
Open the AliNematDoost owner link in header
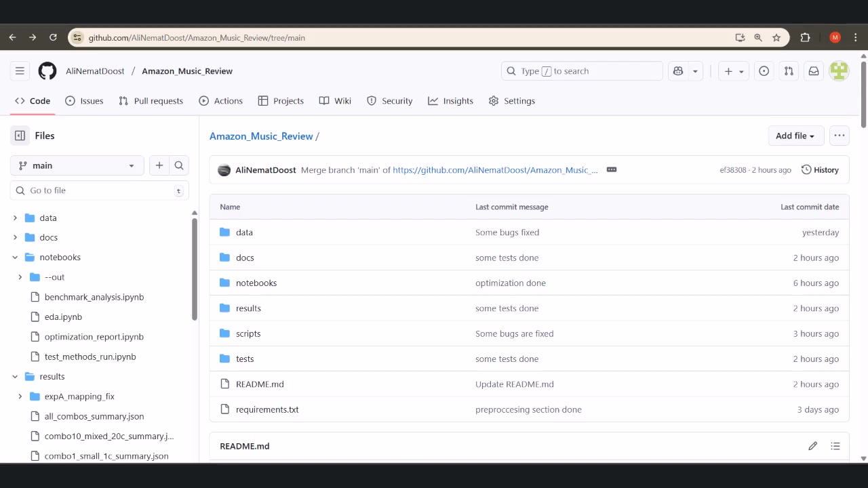95,71
